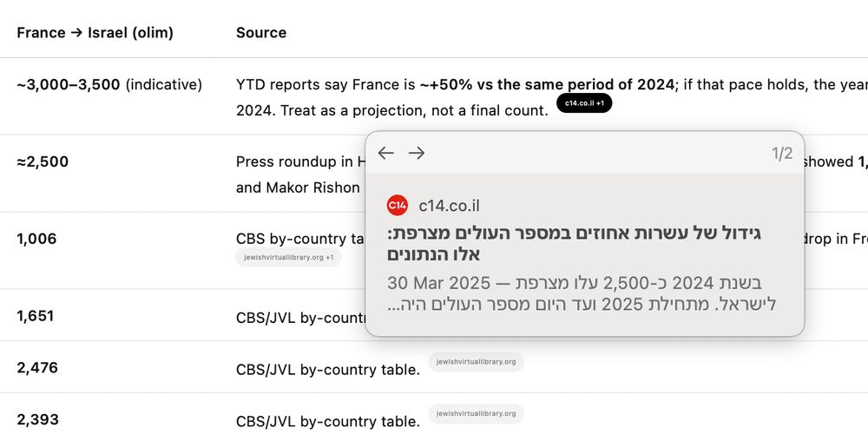Click the red C14 site logo

click(398, 205)
